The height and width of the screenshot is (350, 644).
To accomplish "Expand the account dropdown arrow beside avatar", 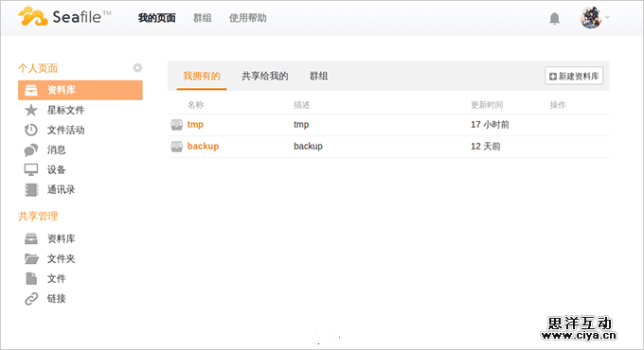I will click(607, 18).
